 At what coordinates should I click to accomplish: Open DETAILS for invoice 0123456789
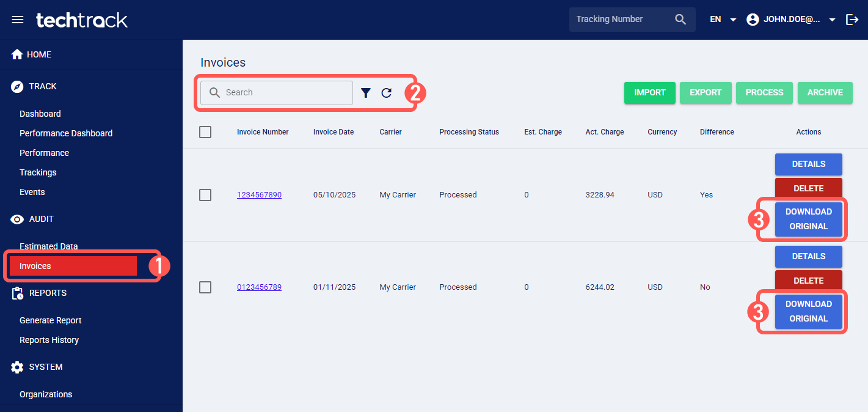pos(809,256)
